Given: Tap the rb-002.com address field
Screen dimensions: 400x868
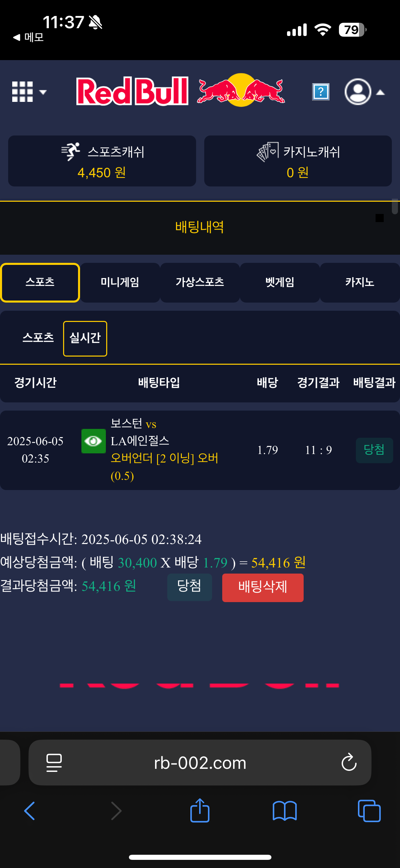Looking at the screenshot, I should (200, 763).
